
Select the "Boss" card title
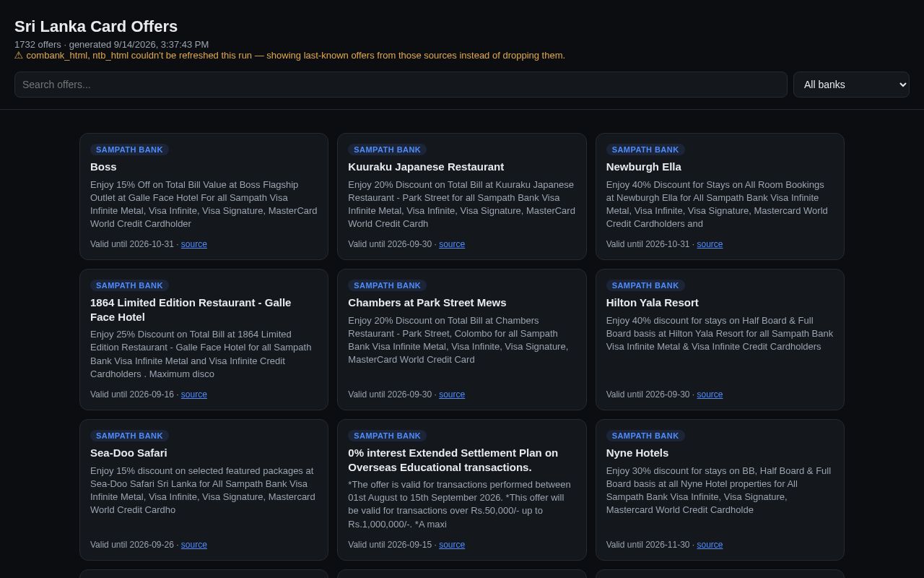click(103, 167)
